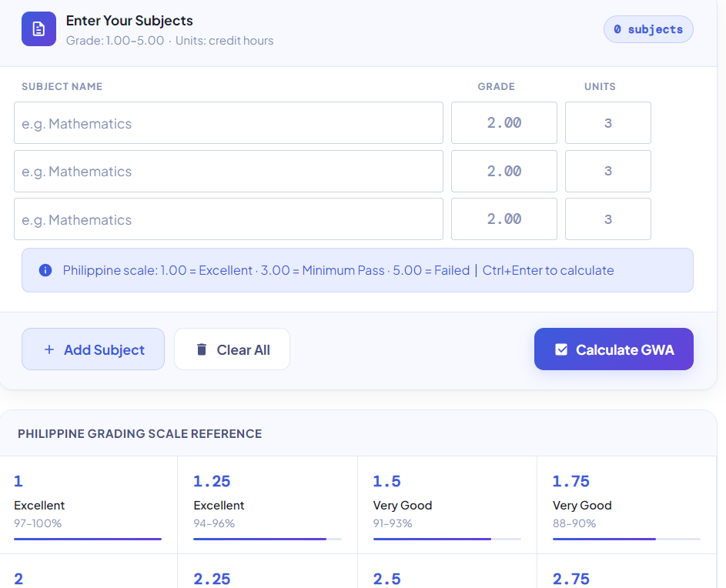Click the units field in the second row
This screenshot has height=588, width=726.
pyautogui.click(x=607, y=171)
